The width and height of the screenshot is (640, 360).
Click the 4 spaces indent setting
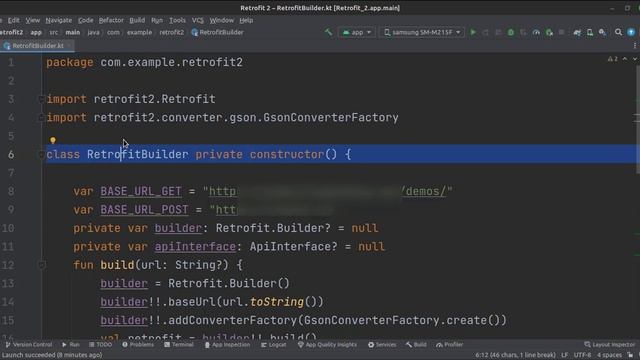pyautogui.click(x=609, y=355)
